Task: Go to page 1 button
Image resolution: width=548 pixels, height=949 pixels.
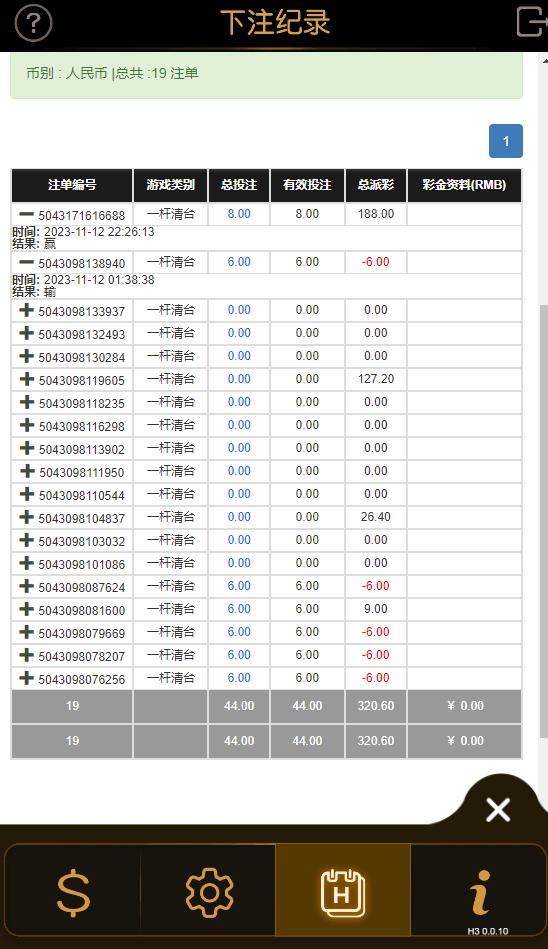Action: (506, 141)
